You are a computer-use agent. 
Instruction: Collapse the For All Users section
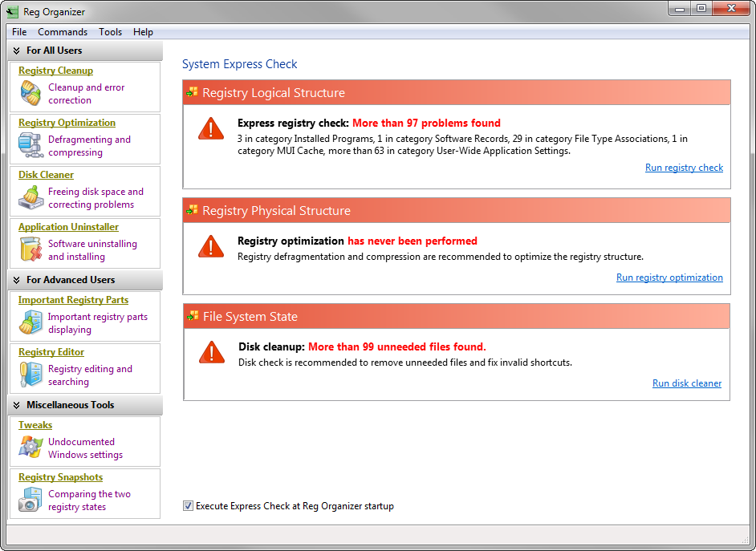pyautogui.click(x=16, y=51)
